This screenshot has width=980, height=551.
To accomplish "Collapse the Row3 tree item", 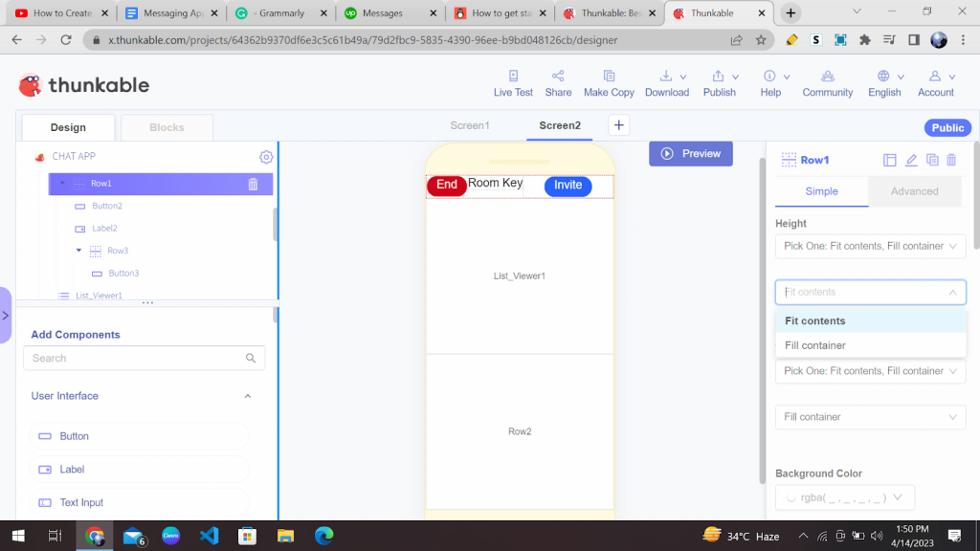I will click(80, 250).
